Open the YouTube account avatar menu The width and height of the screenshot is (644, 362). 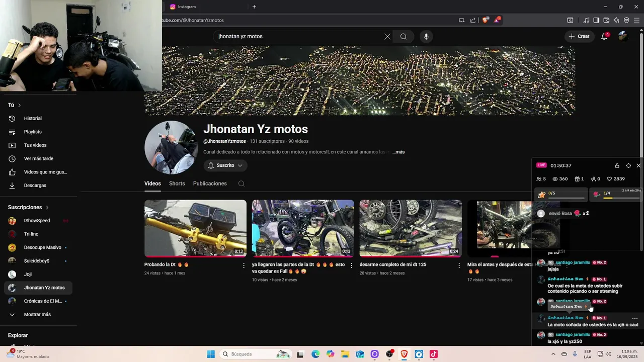pyautogui.click(x=623, y=36)
